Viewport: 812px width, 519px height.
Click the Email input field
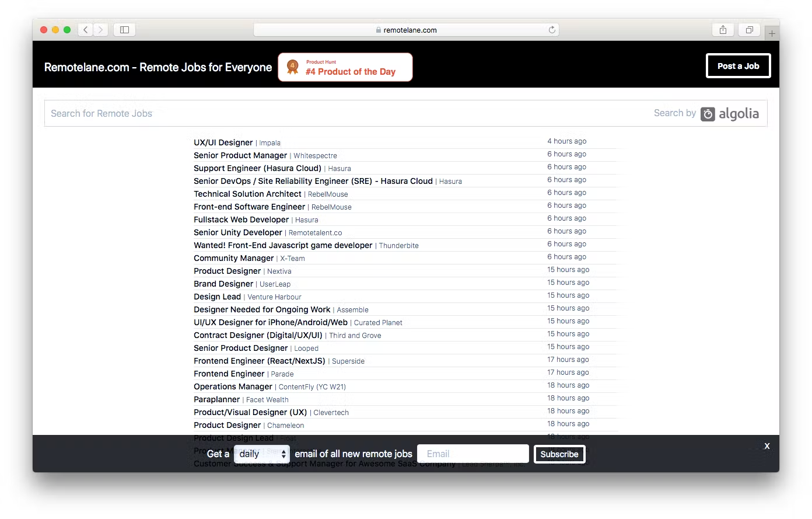473,454
